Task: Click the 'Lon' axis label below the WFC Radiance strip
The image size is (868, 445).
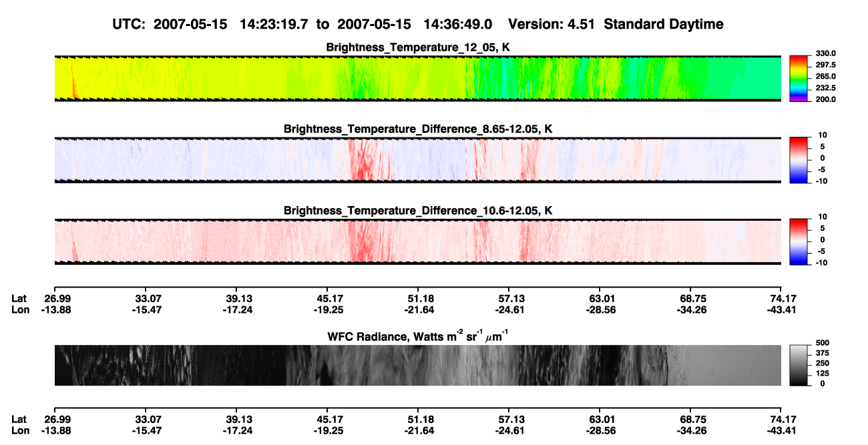Action: [21, 430]
